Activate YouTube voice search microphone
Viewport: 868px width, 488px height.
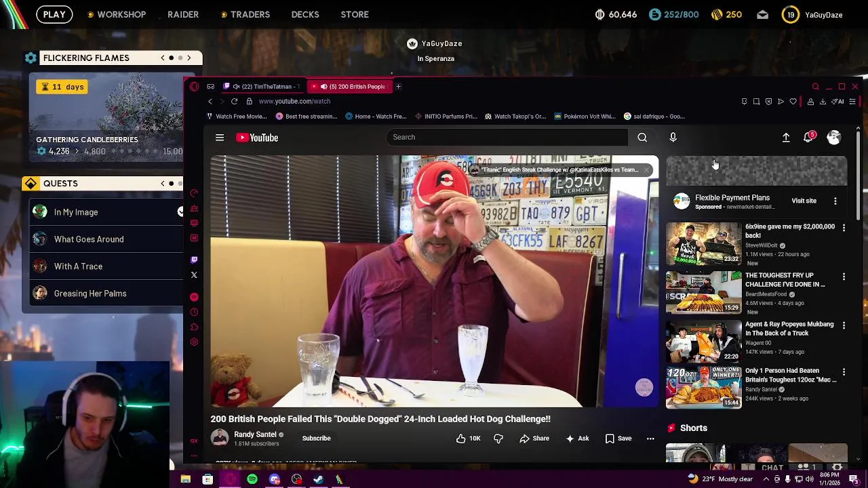click(x=673, y=137)
